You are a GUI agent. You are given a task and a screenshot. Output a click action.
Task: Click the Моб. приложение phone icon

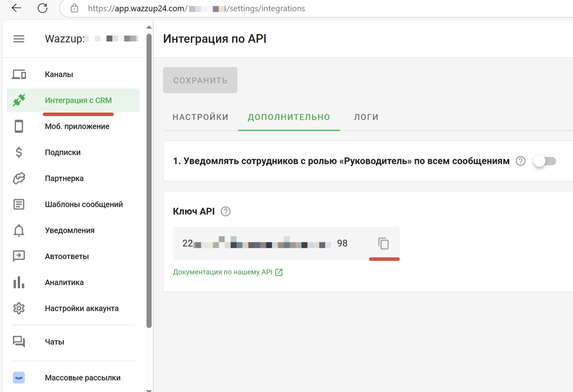point(19,126)
